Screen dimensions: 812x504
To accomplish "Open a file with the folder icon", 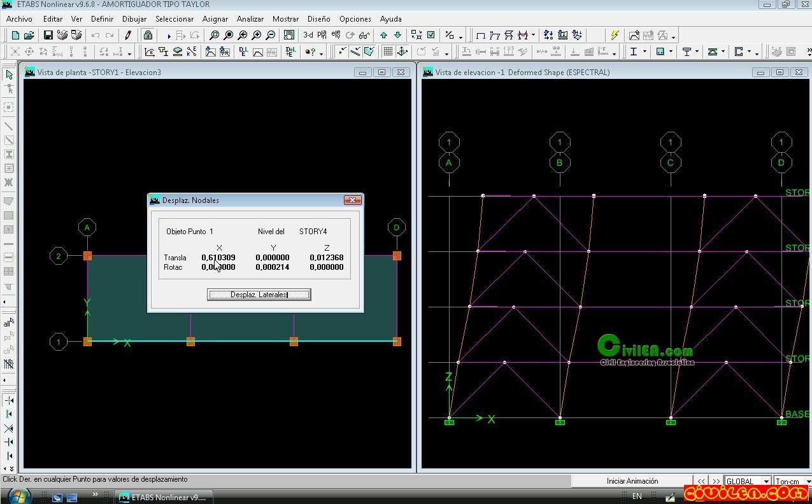I will tap(29, 36).
